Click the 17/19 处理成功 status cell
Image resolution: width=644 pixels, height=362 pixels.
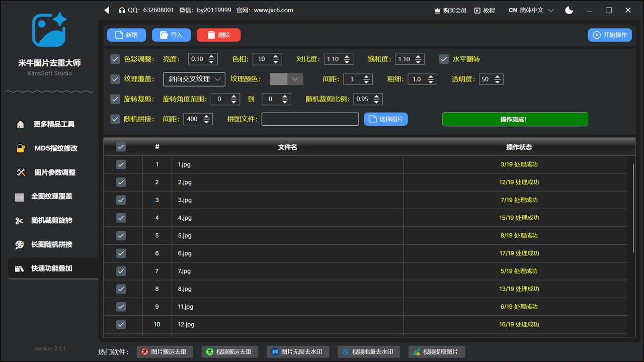pyautogui.click(x=519, y=253)
